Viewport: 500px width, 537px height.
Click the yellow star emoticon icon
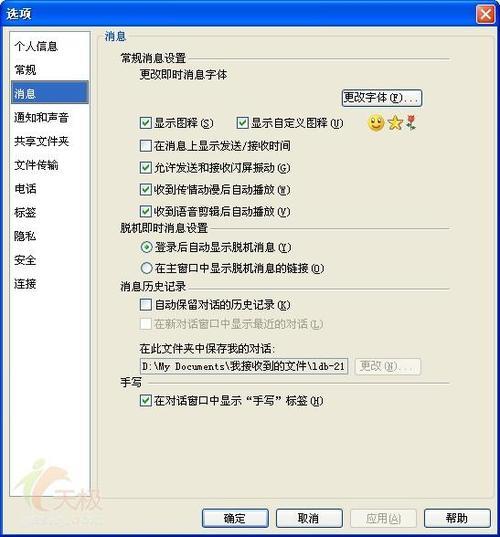pos(395,123)
